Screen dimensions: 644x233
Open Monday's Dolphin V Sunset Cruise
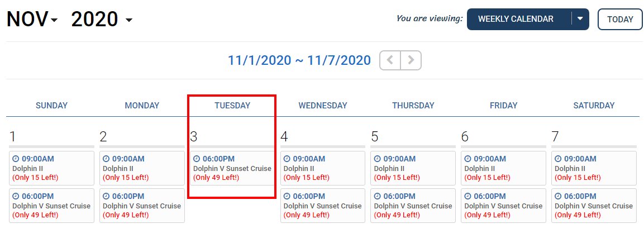tap(142, 206)
